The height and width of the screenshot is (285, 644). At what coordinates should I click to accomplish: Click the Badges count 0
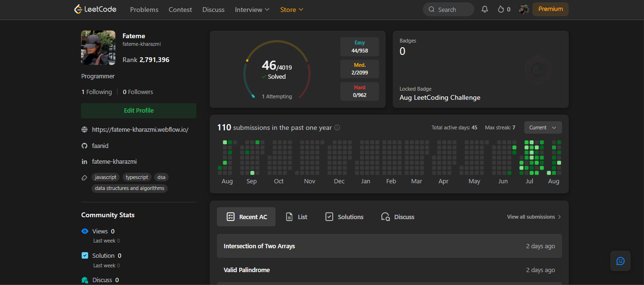[402, 52]
